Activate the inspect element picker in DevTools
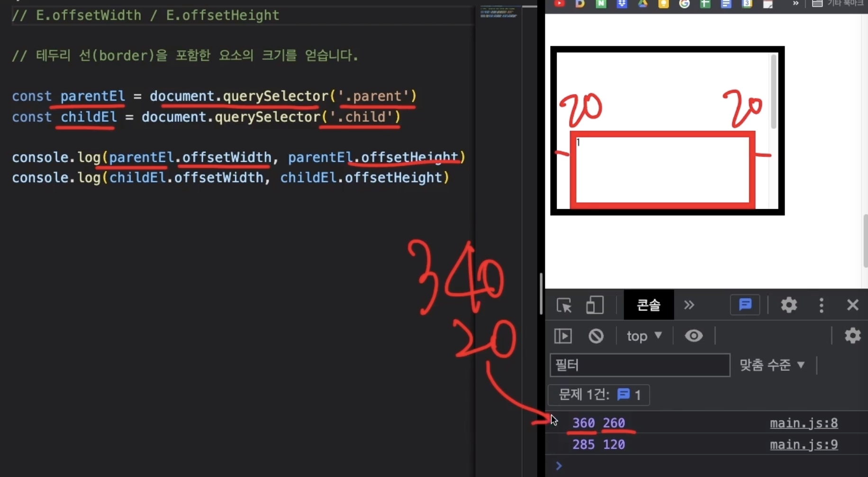868x477 pixels. [x=564, y=305]
